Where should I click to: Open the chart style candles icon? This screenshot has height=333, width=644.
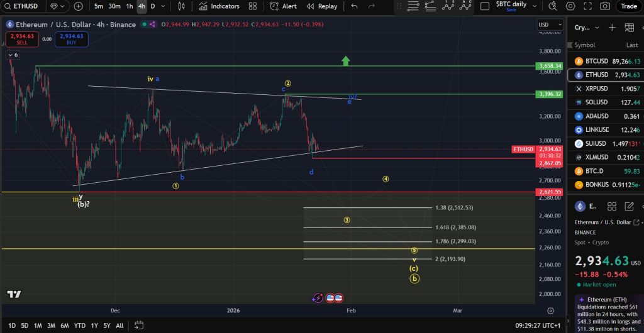tap(182, 6)
